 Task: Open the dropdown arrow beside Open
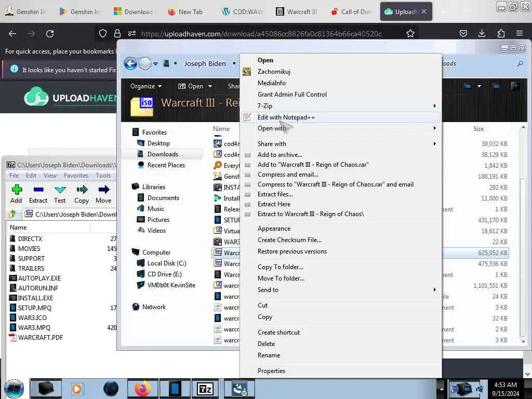pyautogui.click(x=210, y=86)
